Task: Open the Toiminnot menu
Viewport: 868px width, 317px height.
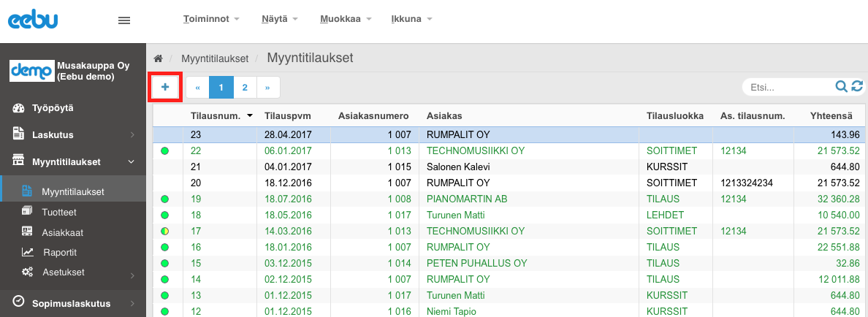Action: click(211, 19)
